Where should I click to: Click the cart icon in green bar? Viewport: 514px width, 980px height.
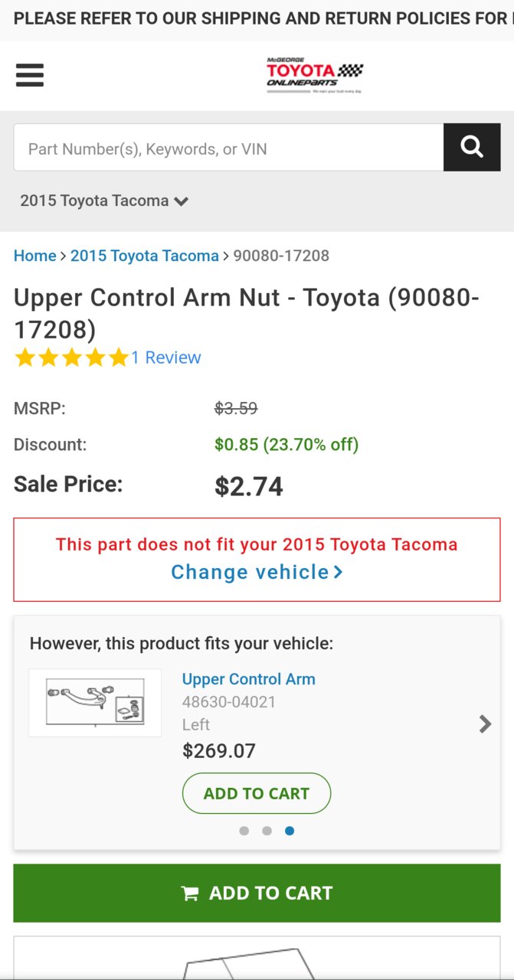click(190, 893)
